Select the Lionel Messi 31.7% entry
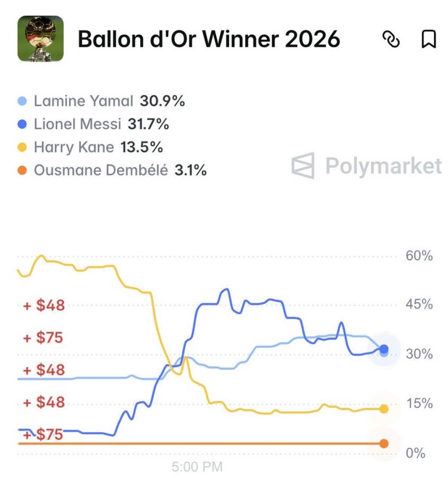The width and height of the screenshot is (448, 478). [94, 124]
